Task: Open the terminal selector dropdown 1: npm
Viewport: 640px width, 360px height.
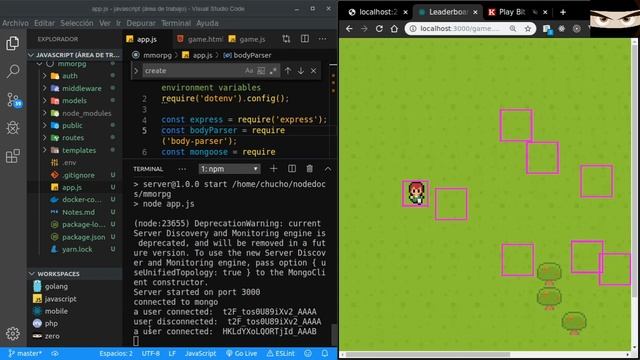Action: 229,169
